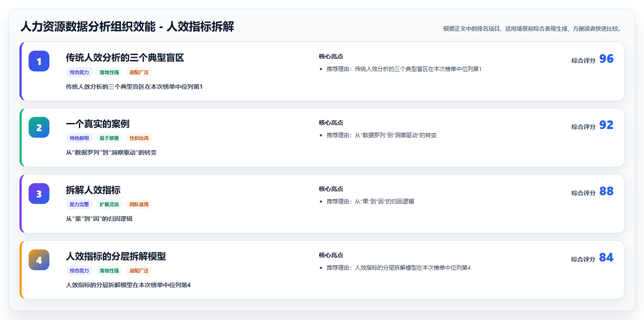
Task: Select the 团队适用 tag
Action: [139, 205]
